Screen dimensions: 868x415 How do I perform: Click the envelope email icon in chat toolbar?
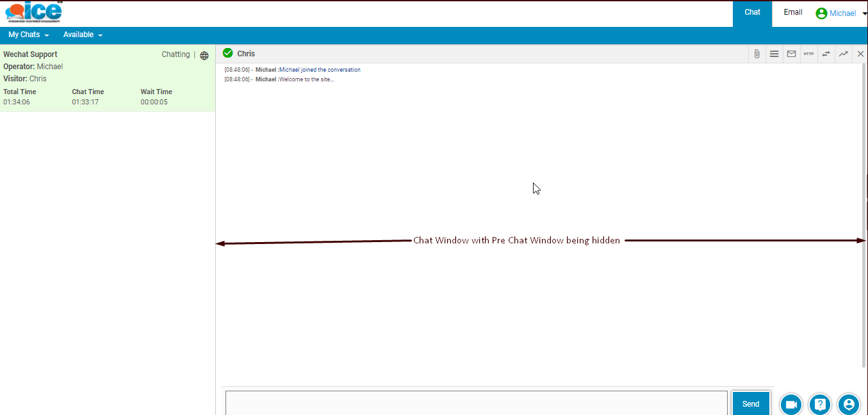pyautogui.click(x=791, y=54)
